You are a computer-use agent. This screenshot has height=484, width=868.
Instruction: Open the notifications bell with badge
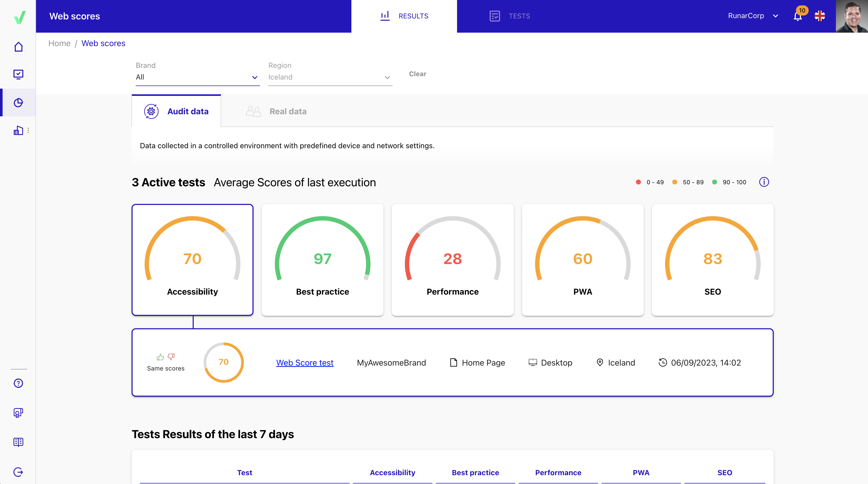(x=798, y=16)
